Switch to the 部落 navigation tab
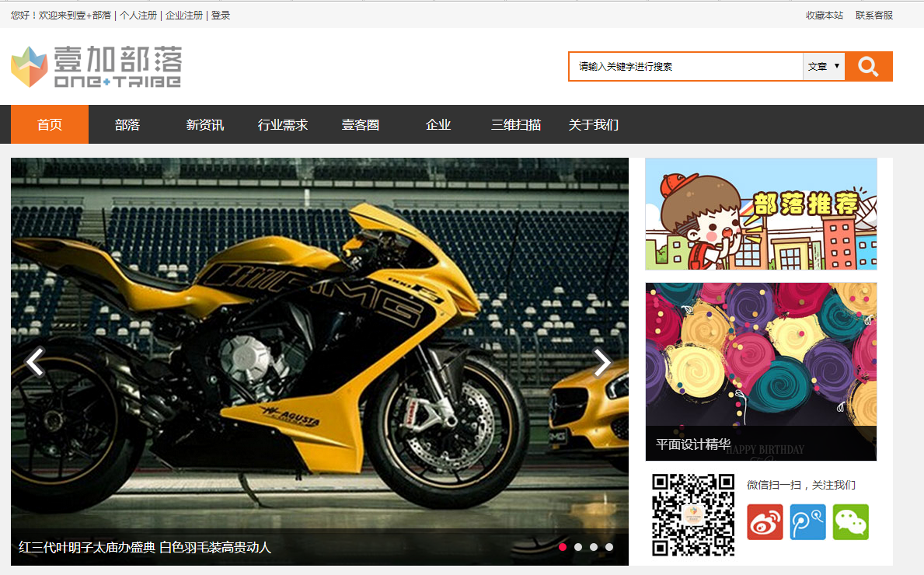Image resolution: width=924 pixels, height=575 pixels. [x=127, y=124]
